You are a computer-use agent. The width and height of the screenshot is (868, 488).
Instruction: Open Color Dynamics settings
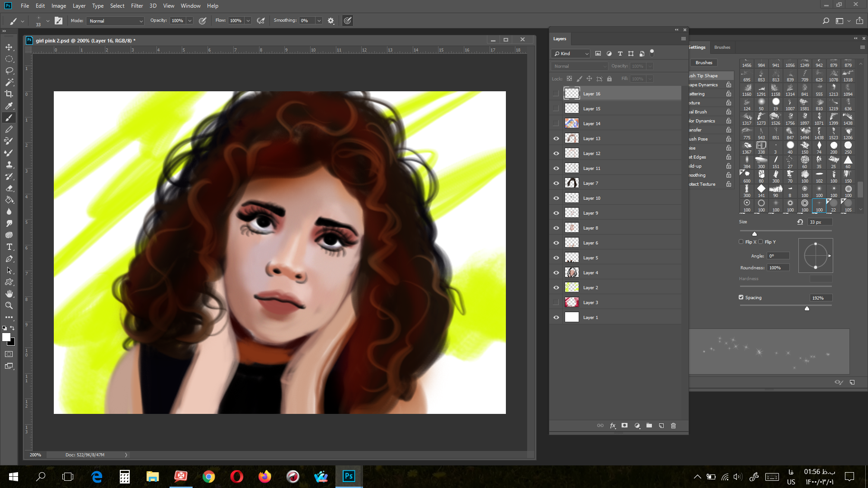702,121
